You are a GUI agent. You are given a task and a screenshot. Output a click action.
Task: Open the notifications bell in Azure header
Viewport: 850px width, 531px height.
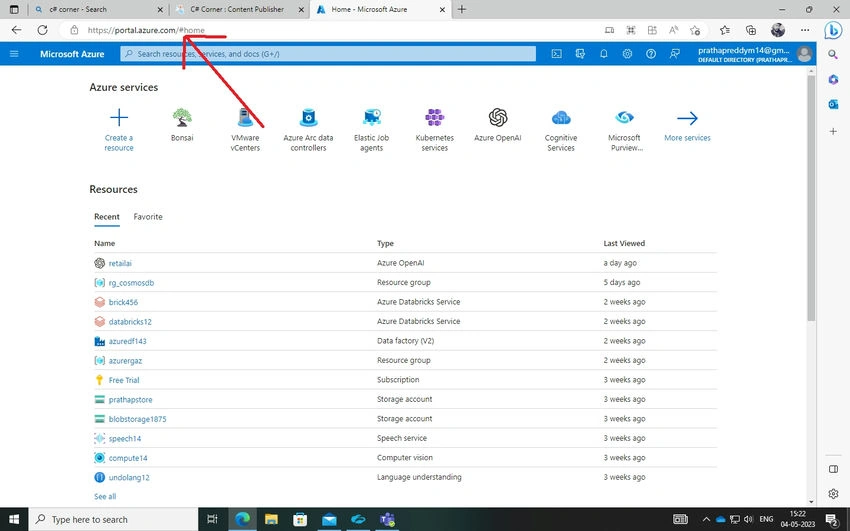click(x=603, y=54)
